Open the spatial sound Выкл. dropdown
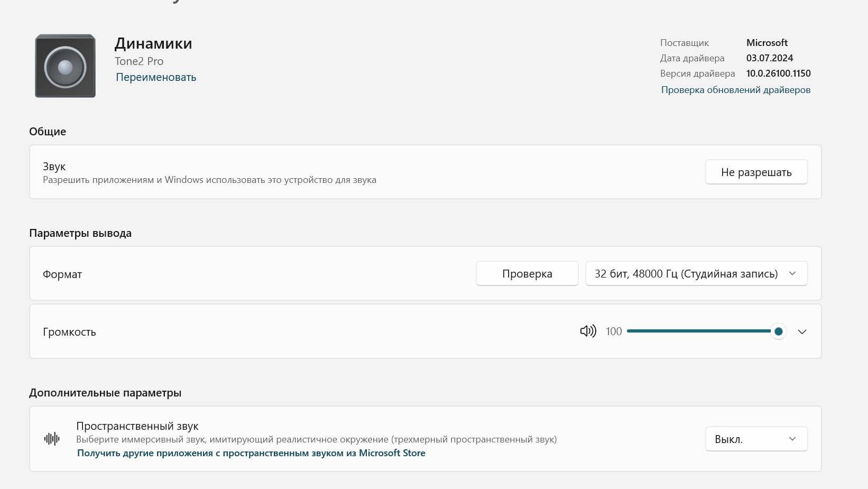The height and width of the screenshot is (489, 868). tap(756, 439)
